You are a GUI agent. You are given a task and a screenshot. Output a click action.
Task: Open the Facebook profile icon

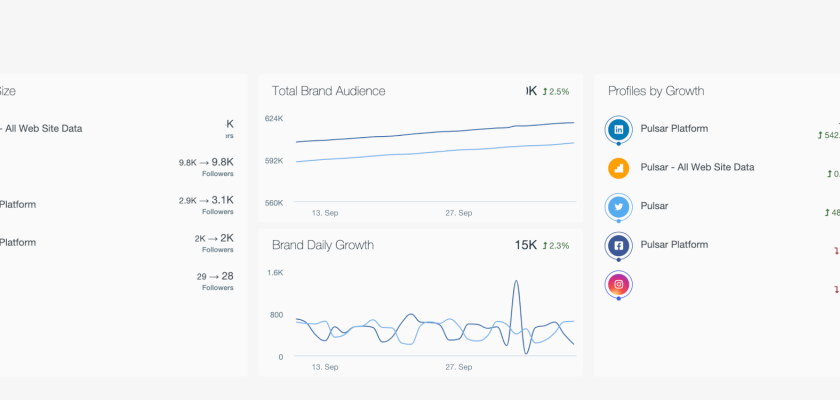tap(619, 245)
